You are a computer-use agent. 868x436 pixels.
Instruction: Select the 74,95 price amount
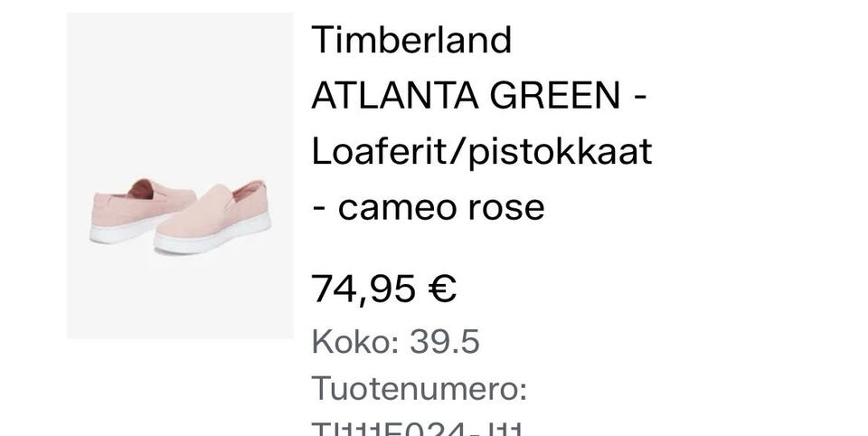(x=363, y=289)
